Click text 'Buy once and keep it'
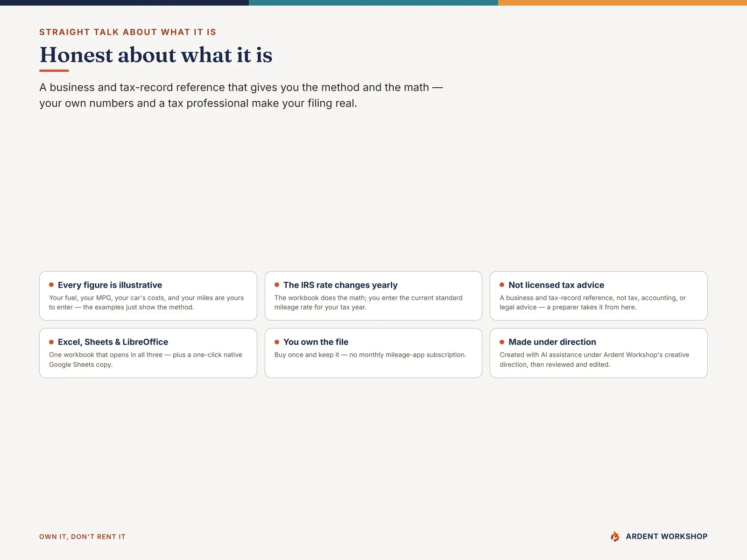 [307, 355]
